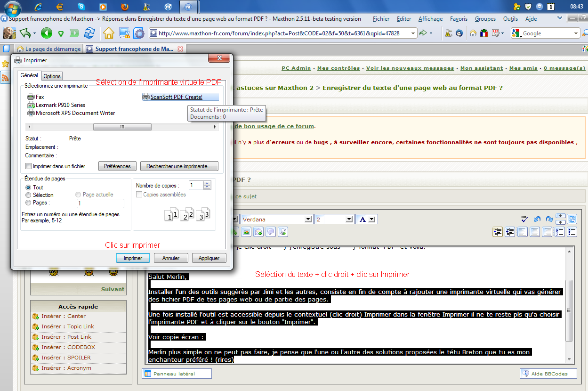Click the green forward arrow button

(74, 33)
